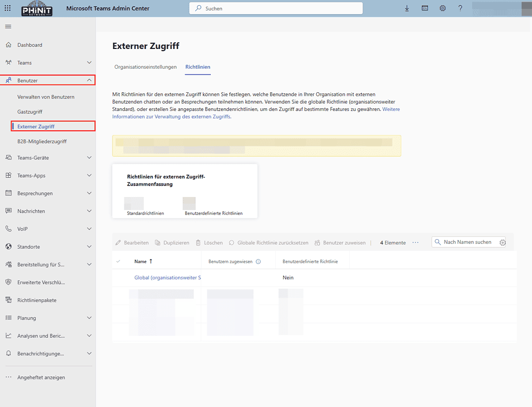The image size is (532, 407).
Task: Open the help question mark icon
Action: (460, 8)
